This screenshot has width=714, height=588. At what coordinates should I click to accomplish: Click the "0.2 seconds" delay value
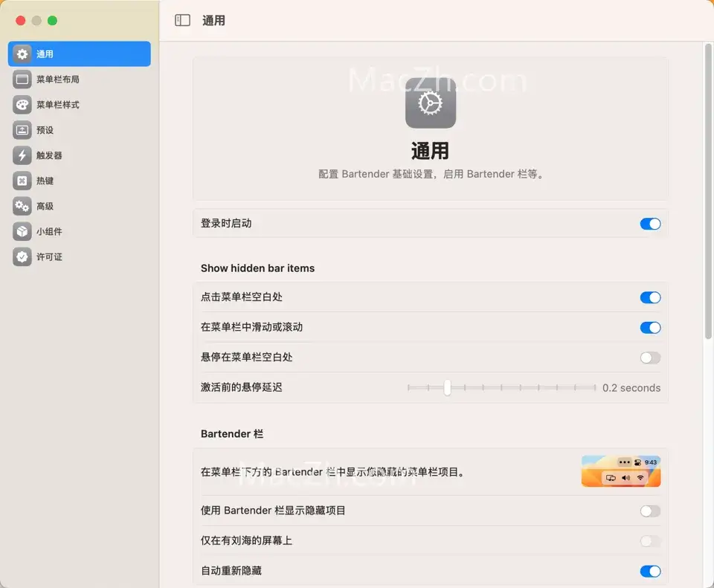(631, 388)
